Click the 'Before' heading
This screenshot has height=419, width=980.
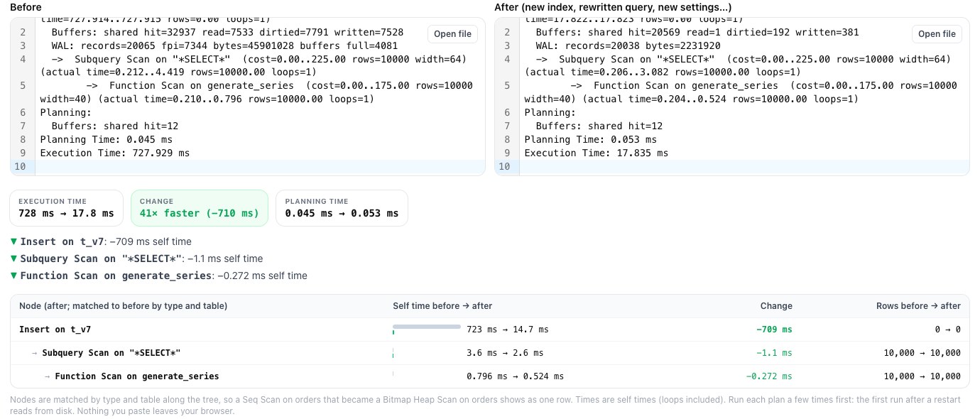(x=26, y=7)
